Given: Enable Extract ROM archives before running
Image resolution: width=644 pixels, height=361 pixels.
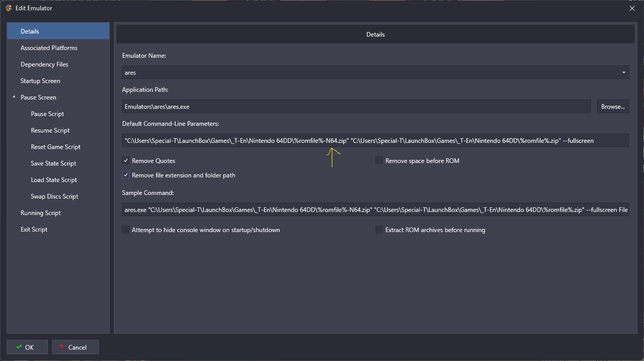Looking at the screenshot, I should click(379, 230).
